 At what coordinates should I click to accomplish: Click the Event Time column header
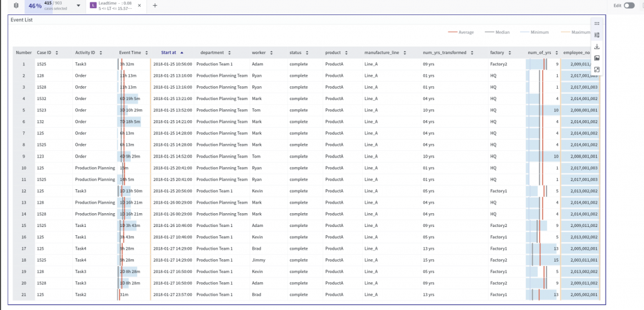(130, 53)
